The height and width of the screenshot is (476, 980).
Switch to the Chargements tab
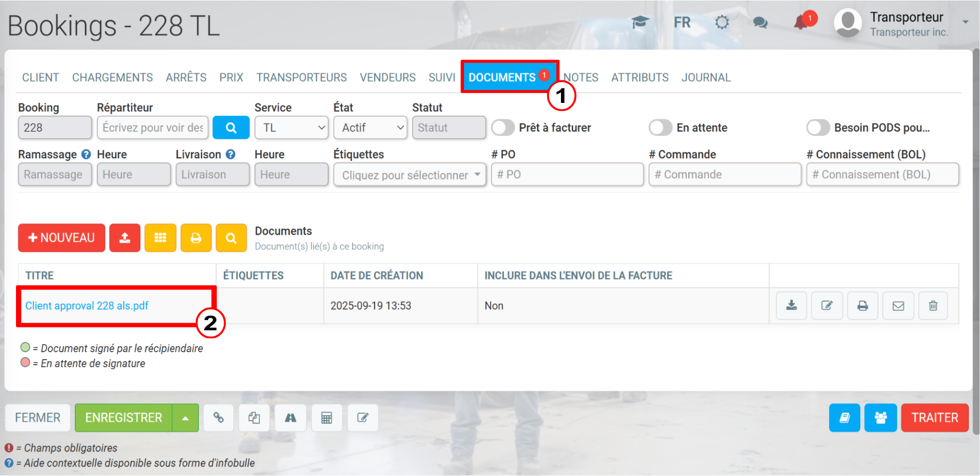click(x=112, y=77)
